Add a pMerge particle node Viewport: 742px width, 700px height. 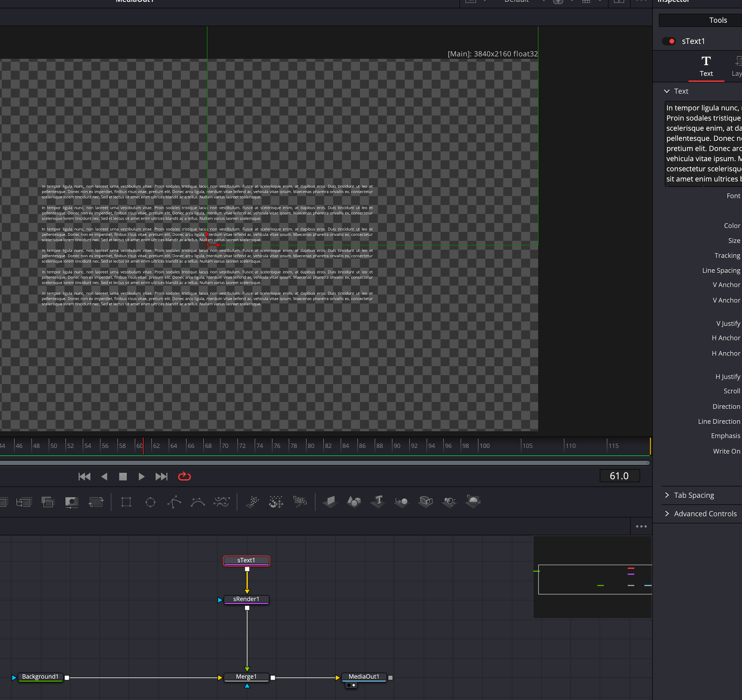click(x=276, y=502)
